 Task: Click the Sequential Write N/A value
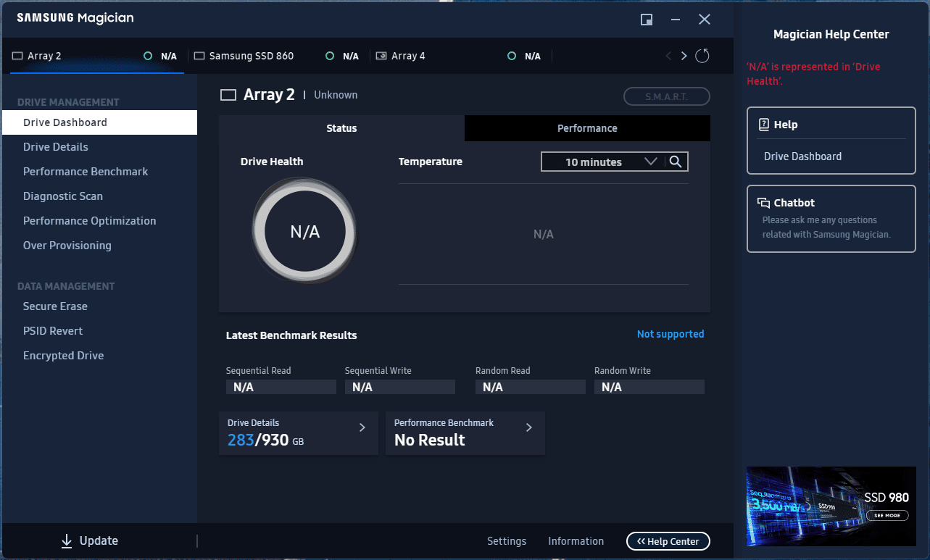399,387
